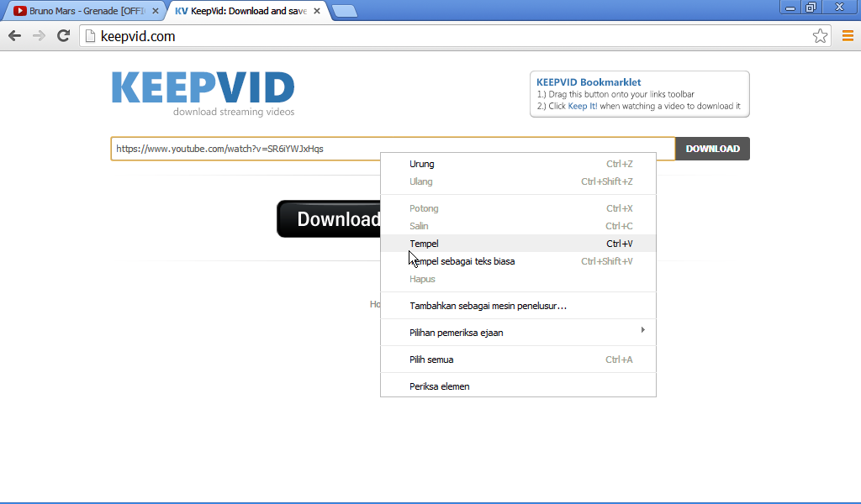Minimize the Chrome window
The height and width of the screenshot is (504, 861).
790,7
